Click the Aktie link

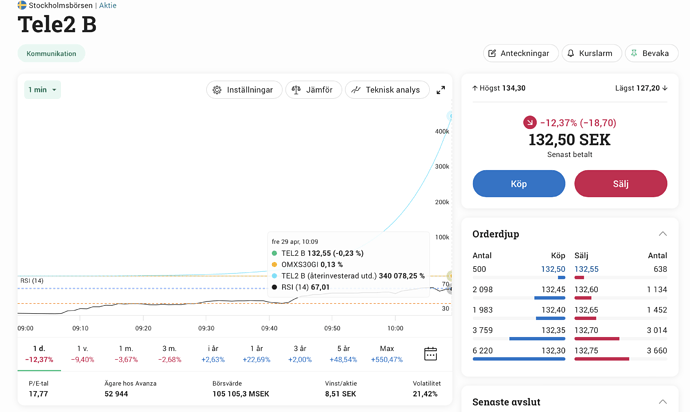point(108,5)
